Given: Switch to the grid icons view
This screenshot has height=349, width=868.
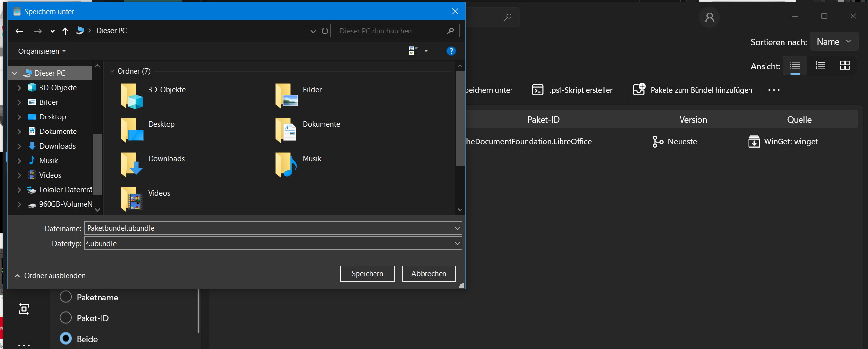Looking at the screenshot, I should tap(845, 66).
